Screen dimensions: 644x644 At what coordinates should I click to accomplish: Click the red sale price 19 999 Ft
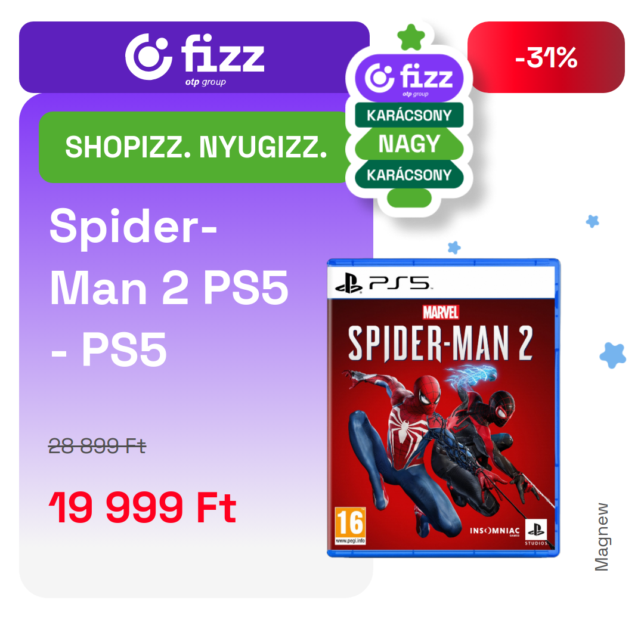pos(143,507)
